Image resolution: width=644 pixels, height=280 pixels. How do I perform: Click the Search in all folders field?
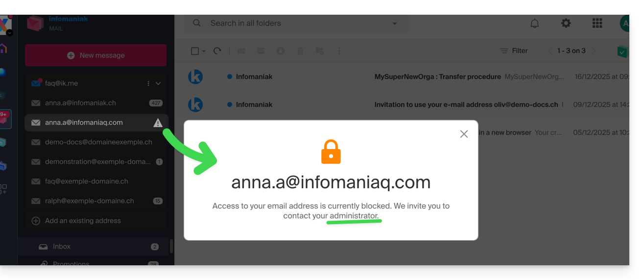294,23
